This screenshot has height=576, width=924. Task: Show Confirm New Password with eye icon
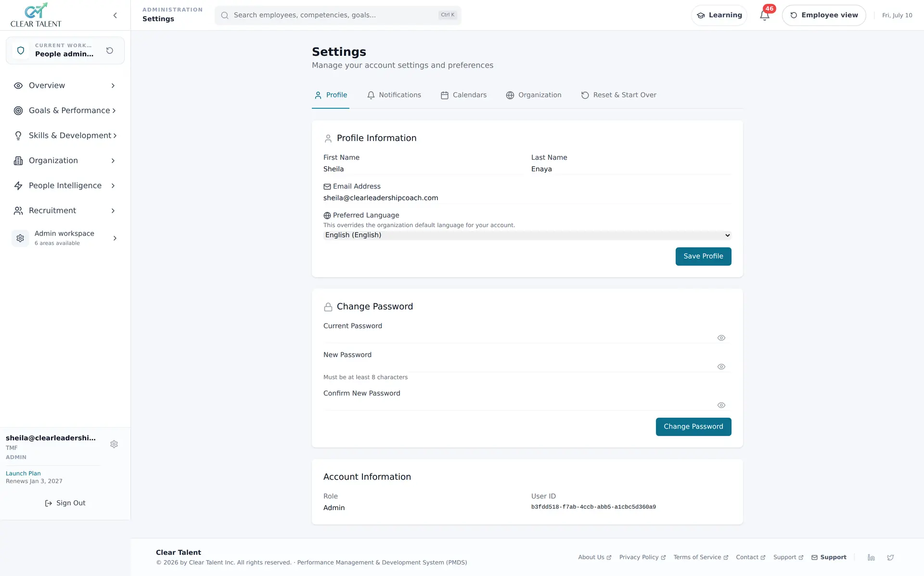[x=721, y=405]
